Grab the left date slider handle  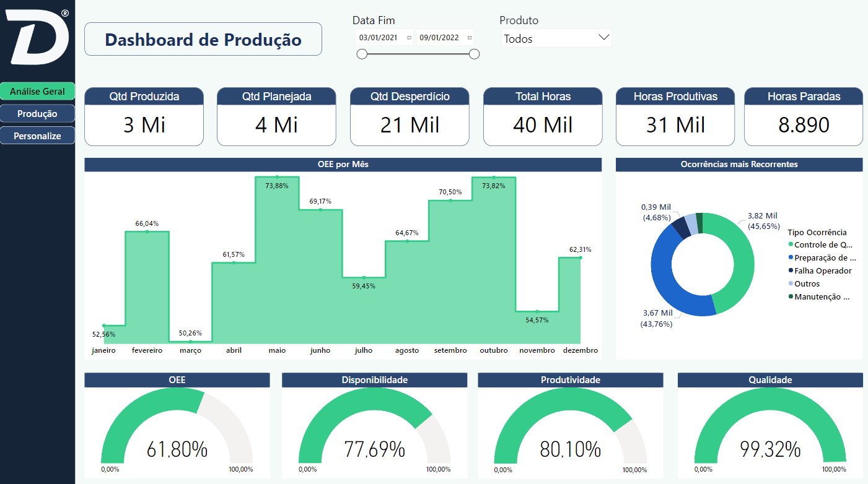(x=362, y=54)
